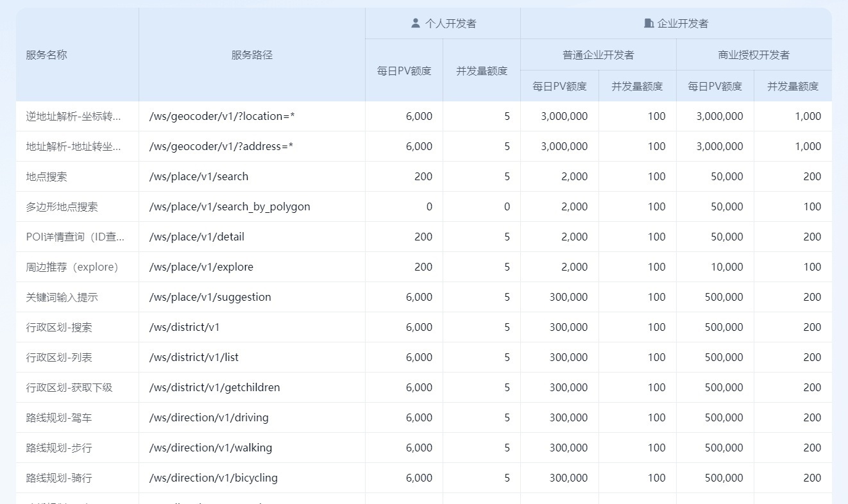The image size is (848, 504).
Task: Click 每日PV额度 header under 个人开发者
Action: 404,71
